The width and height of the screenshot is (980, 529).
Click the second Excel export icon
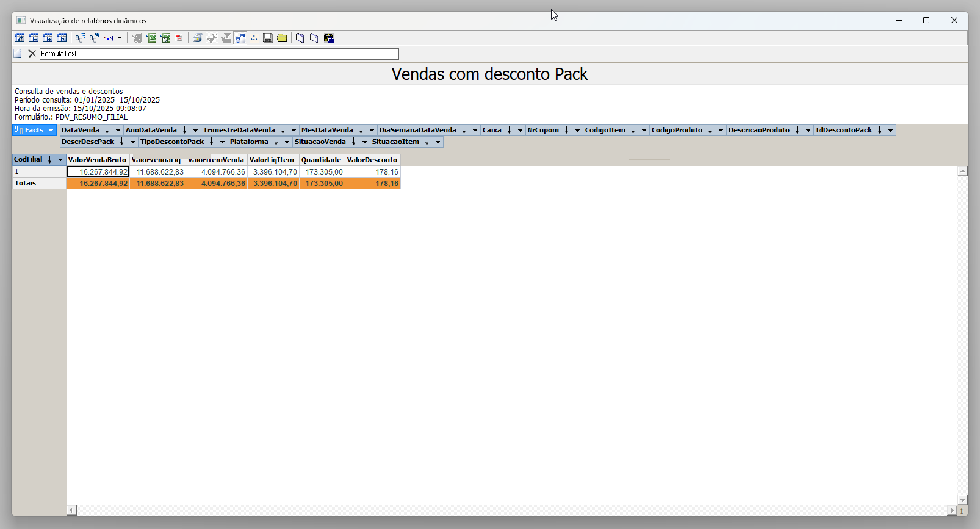pos(165,38)
